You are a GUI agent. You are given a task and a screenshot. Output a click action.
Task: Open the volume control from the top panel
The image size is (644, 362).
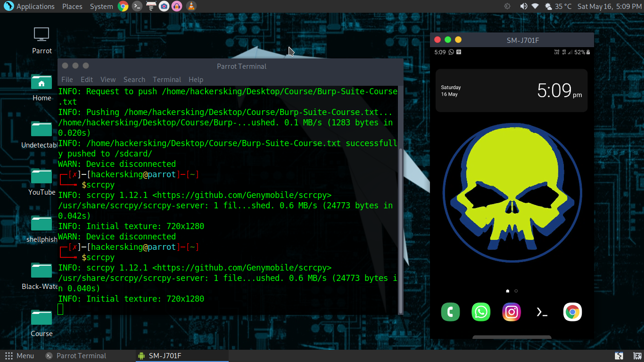(523, 6)
